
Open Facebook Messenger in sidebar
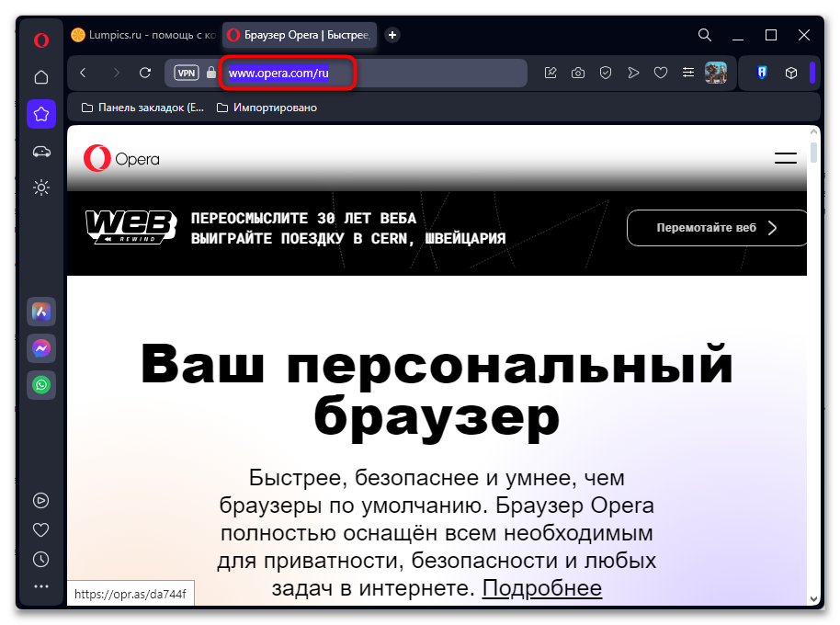point(41,348)
